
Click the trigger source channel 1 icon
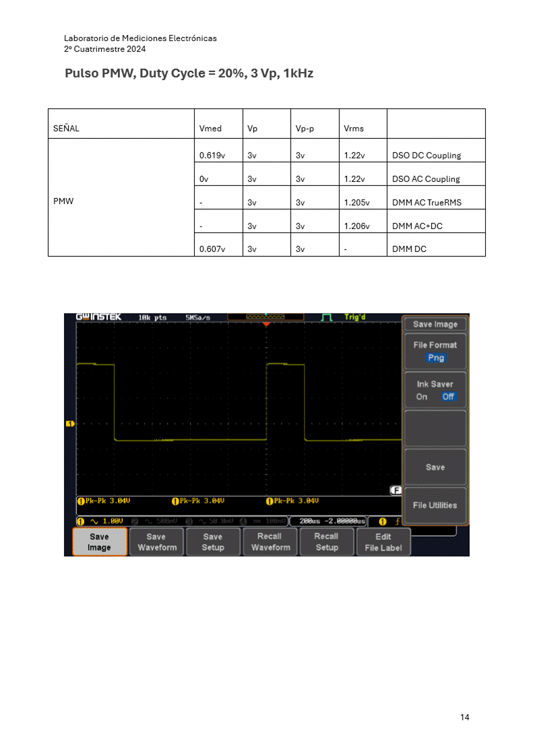[x=382, y=521]
